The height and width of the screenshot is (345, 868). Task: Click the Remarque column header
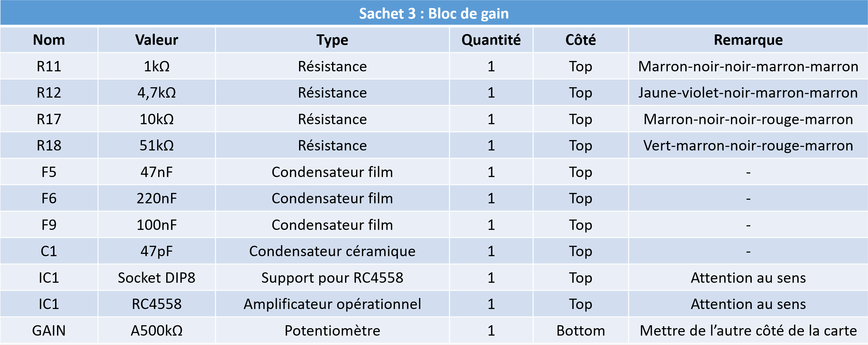pos(748,40)
